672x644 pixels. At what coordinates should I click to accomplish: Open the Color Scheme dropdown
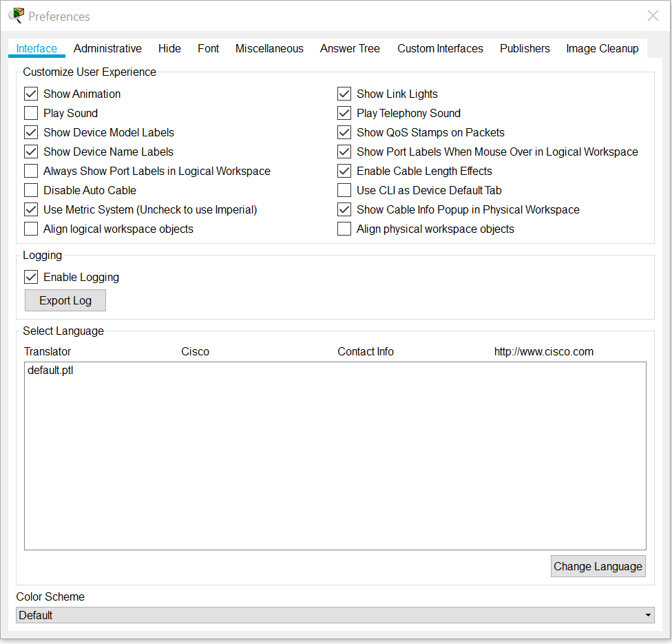(x=335, y=615)
